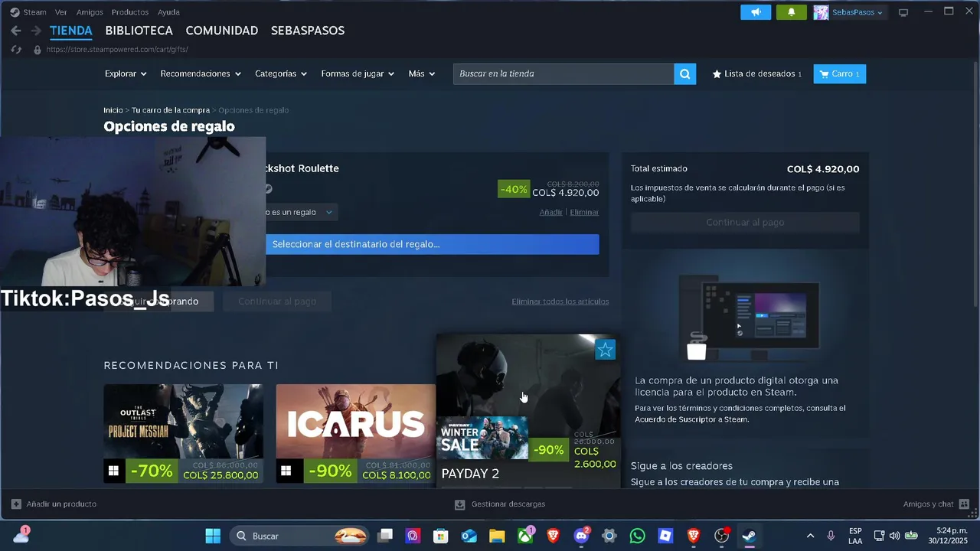This screenshot has width=980, height=551.
Task: Open Lista de deseados
Action: (757, 74)
